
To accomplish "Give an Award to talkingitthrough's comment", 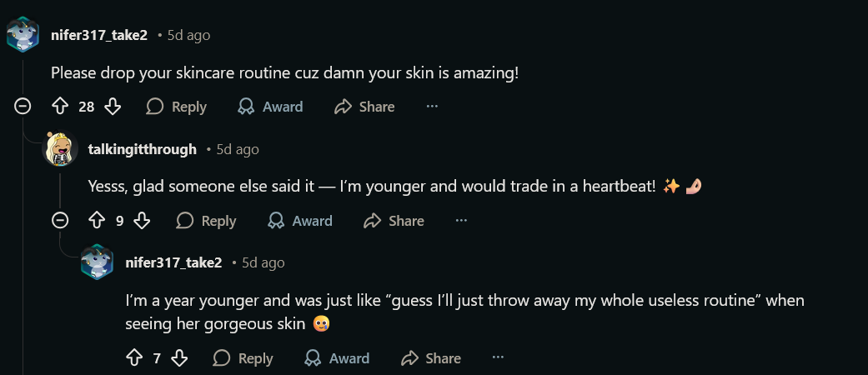I will (x=300, y=221).
